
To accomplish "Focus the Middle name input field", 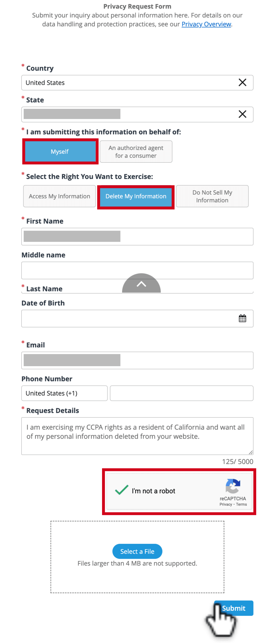I will [x=137, y=270].
